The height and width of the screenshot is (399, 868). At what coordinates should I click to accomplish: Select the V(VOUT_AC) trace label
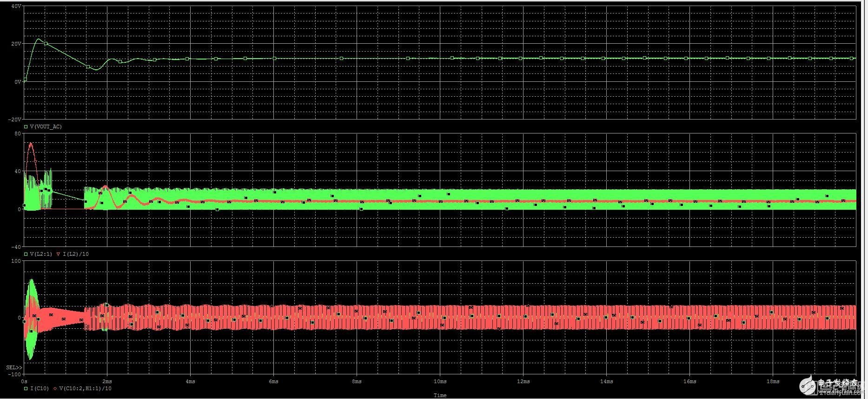pos(46,126)
